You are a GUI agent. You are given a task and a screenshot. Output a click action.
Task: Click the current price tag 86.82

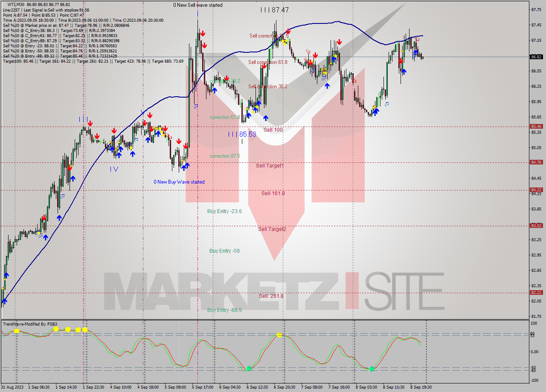point(536,57)
